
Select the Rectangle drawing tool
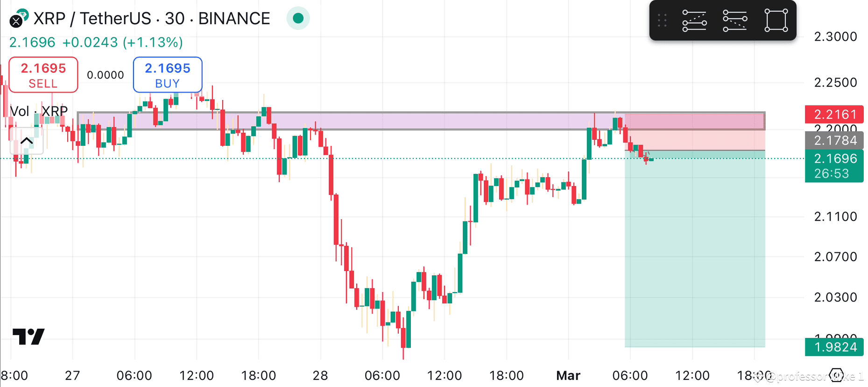coord(776,21)
